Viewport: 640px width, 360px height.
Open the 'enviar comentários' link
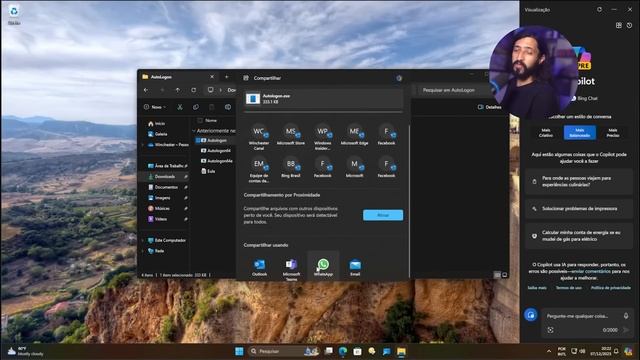pyautogui.click(x=591, y=271)
